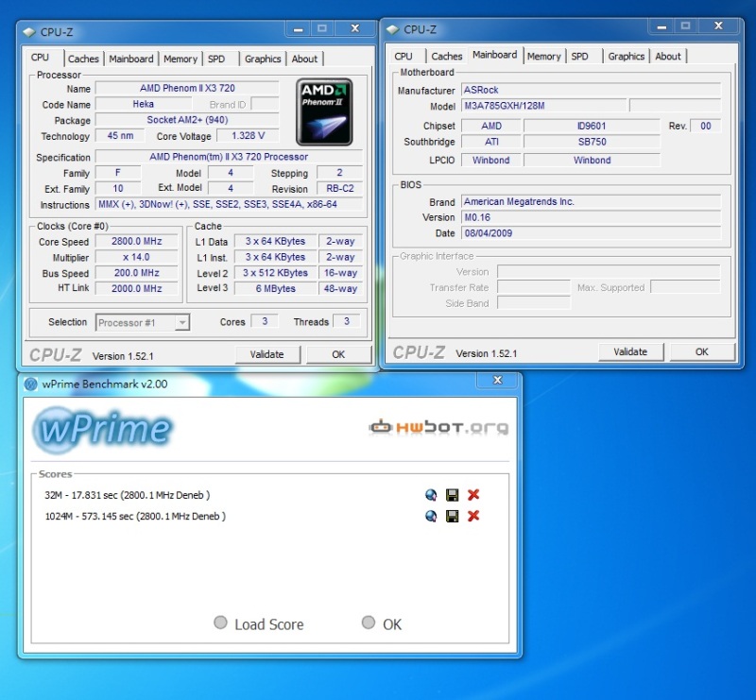Click the Instructions list starting with MMX (+)
The width and height of the screenshot is (756, 700).
coord(229,204)
